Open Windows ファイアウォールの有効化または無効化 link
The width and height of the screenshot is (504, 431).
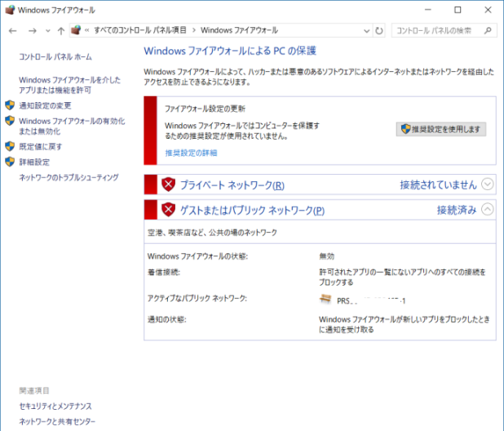[72, 126]
